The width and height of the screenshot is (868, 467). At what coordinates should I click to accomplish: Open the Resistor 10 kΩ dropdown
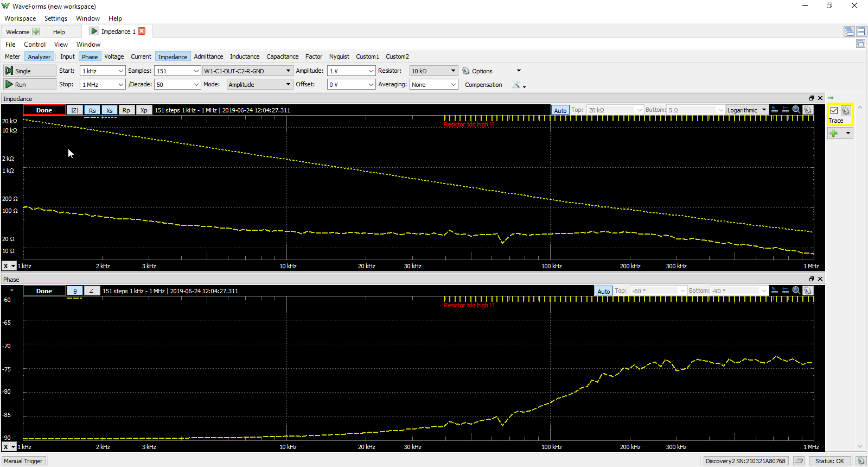click(x=433, y=71)
